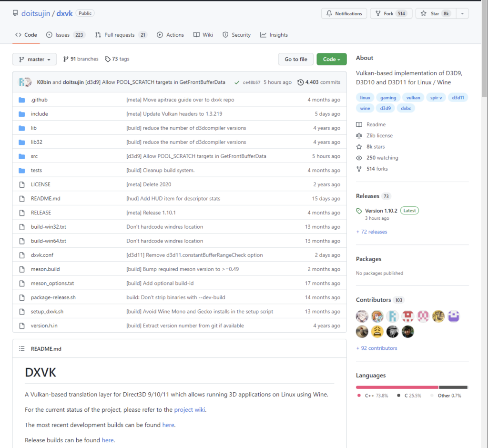The image size is (488, 448).
Task: Click the first contributor avatar
Action: coord(362,316)
